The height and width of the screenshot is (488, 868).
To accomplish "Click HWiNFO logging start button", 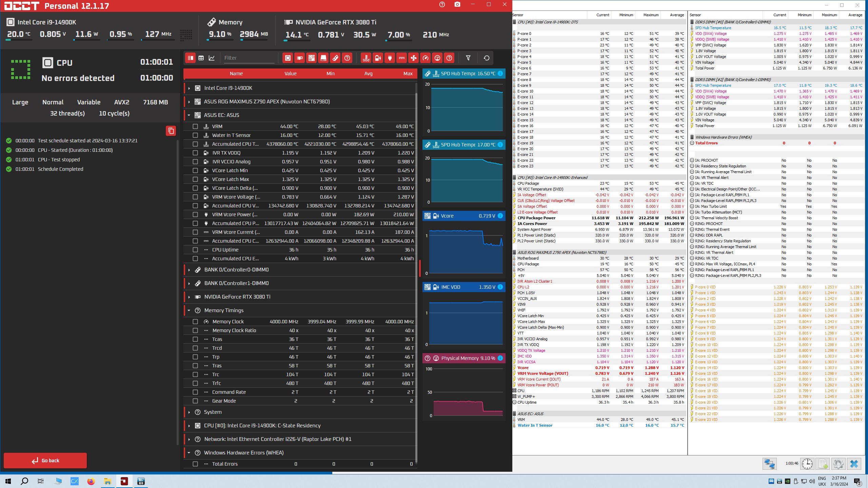I will 823,464.
